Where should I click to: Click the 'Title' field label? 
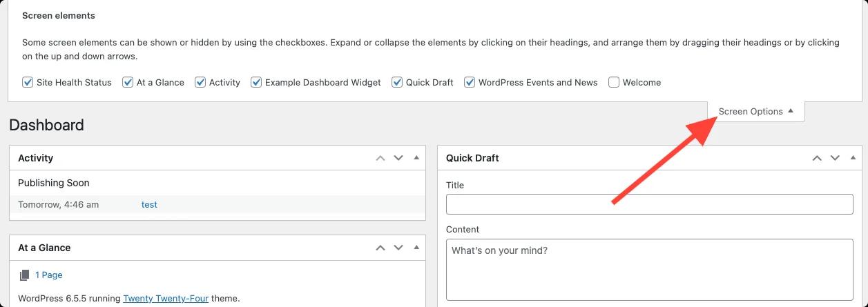455,185
